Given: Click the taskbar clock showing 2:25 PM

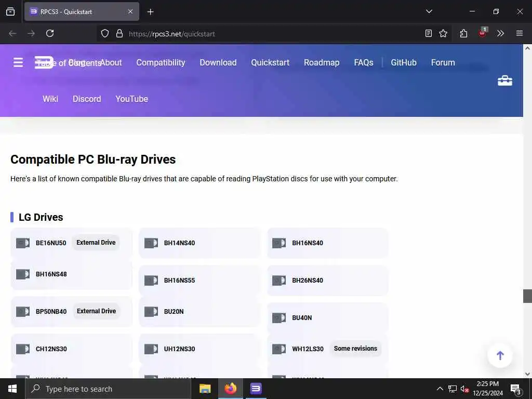Looking at the screenshot, I should click(x=487, y=389).
